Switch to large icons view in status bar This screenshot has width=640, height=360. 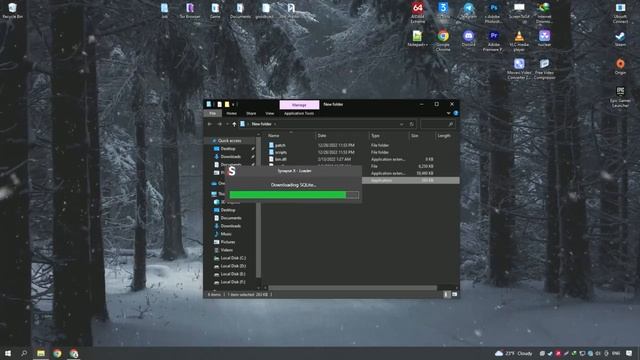pyautogui.click(x=454, y=294)
